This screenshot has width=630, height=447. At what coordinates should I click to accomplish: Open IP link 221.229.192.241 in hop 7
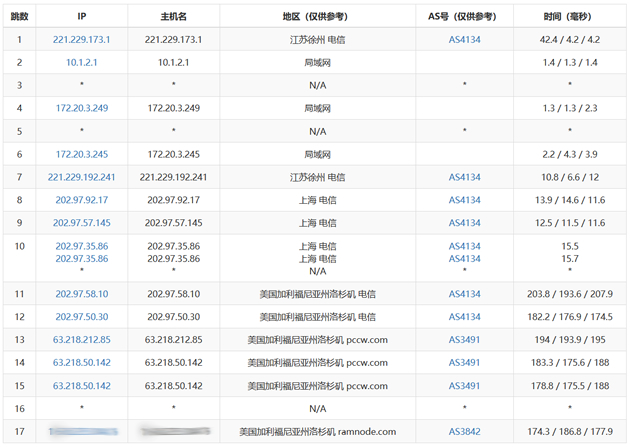tap(81, 177)
